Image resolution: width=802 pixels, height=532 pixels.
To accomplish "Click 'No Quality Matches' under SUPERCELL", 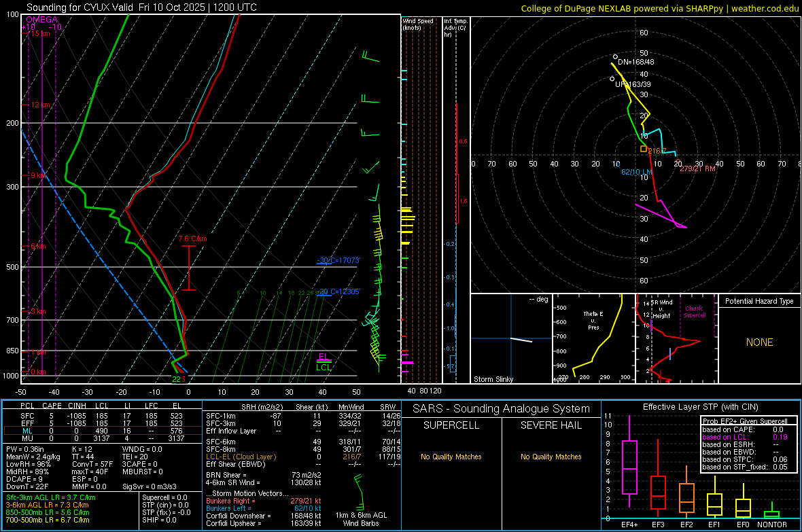I will [451, 457].
